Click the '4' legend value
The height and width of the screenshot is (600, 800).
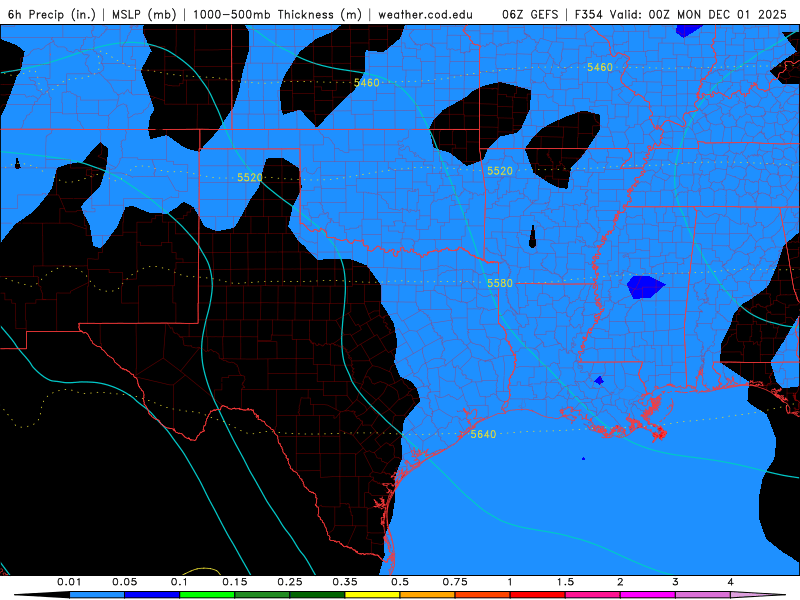731,582
